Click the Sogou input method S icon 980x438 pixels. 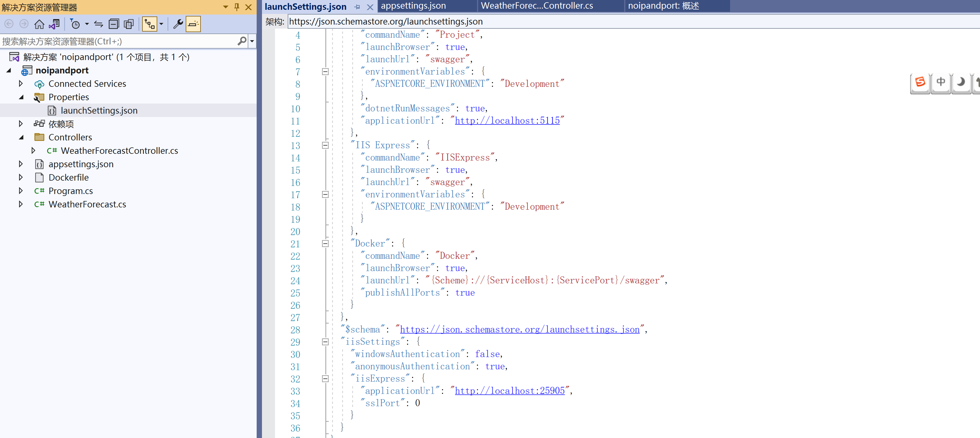[x=920, y=82]
